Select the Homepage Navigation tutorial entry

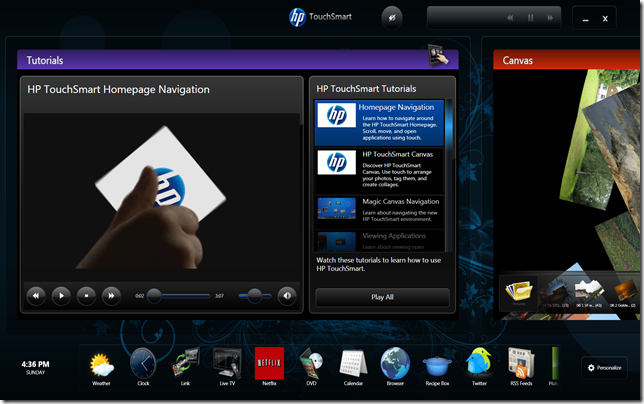coord(380,123)
